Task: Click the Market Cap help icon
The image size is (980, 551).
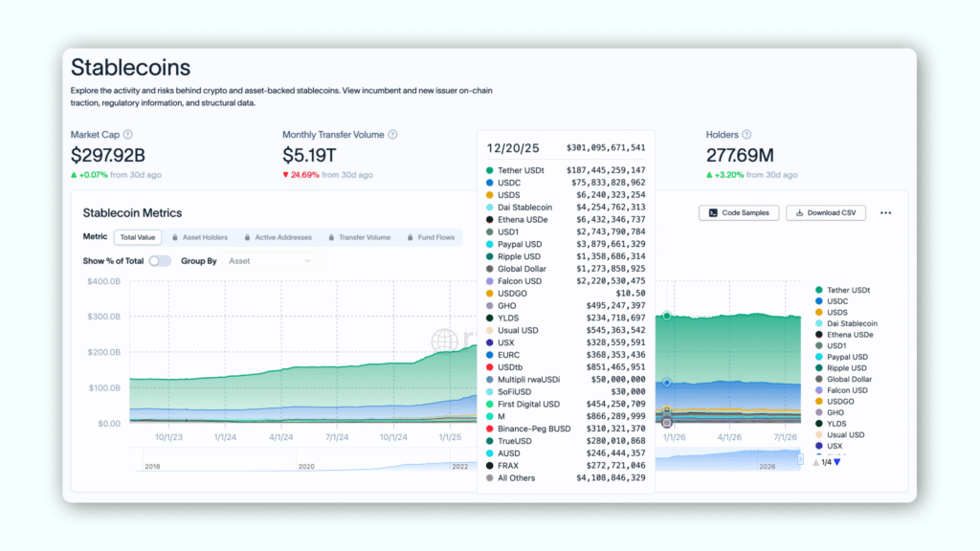Action: coord(127,134)
